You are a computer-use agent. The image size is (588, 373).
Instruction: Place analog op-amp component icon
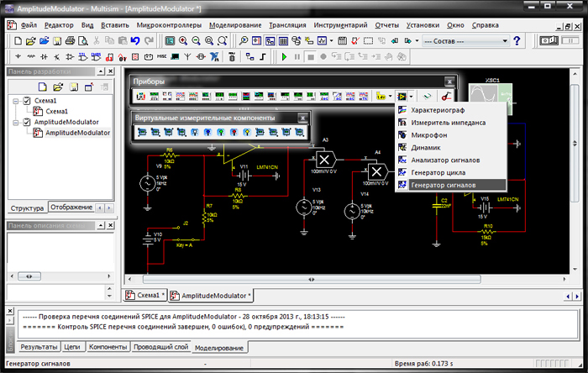[x=70, y=57]
